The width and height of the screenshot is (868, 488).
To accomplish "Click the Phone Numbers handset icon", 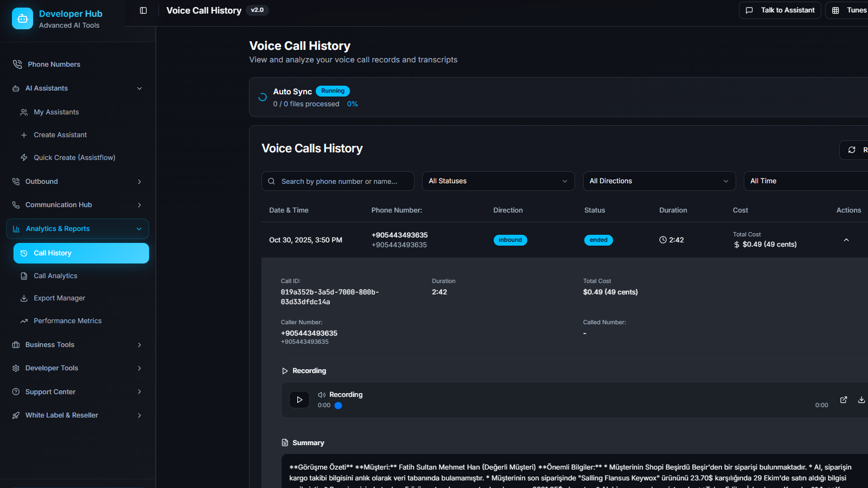I will (17, 64).
